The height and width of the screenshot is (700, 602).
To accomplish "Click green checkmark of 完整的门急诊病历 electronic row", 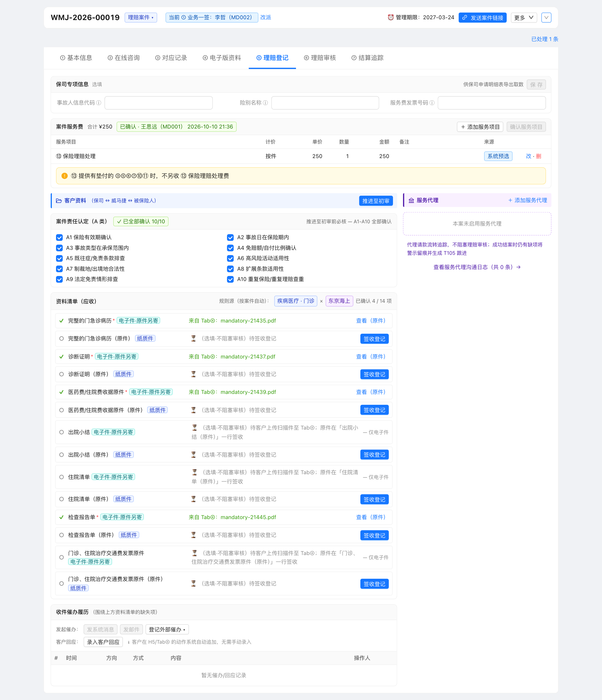I will tap(62, 321).
